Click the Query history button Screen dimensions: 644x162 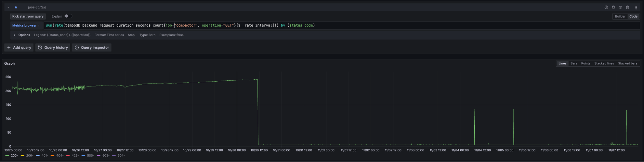[x=53, y=48]
